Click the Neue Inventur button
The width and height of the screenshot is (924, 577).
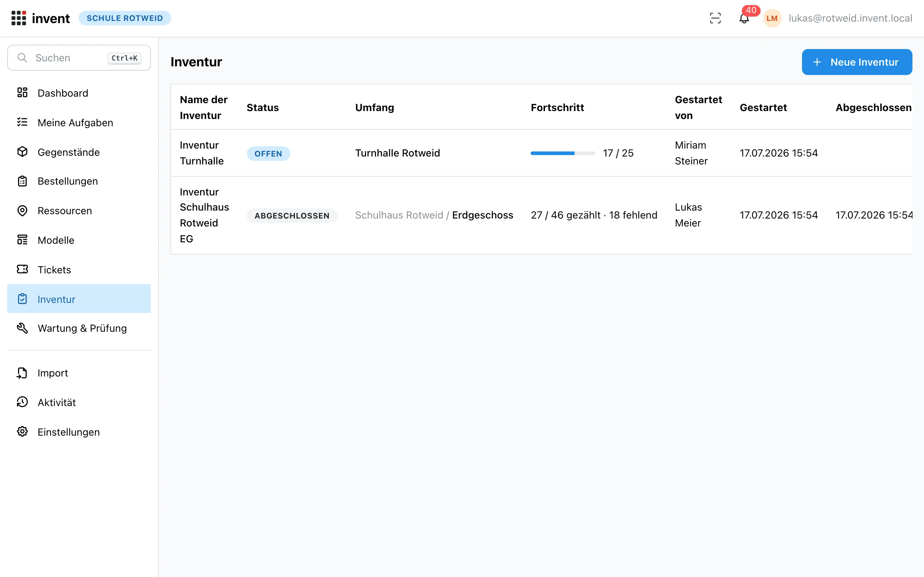tap(857, 62)
